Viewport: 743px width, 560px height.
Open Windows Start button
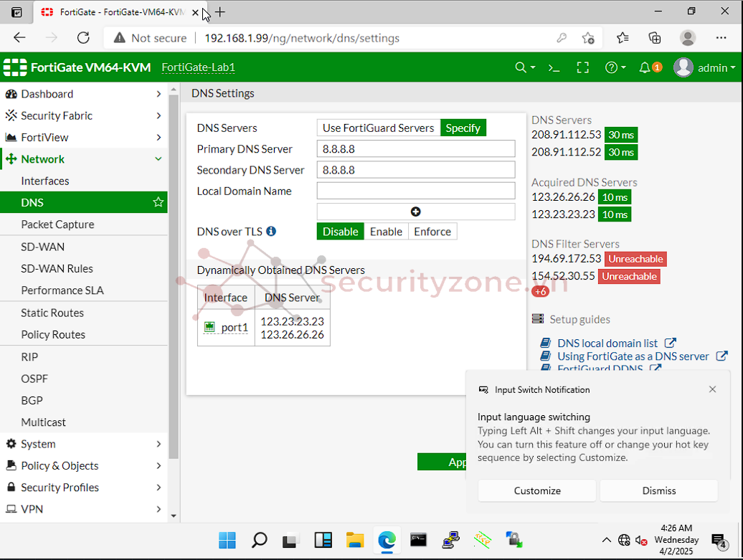[x=227, y=540]
